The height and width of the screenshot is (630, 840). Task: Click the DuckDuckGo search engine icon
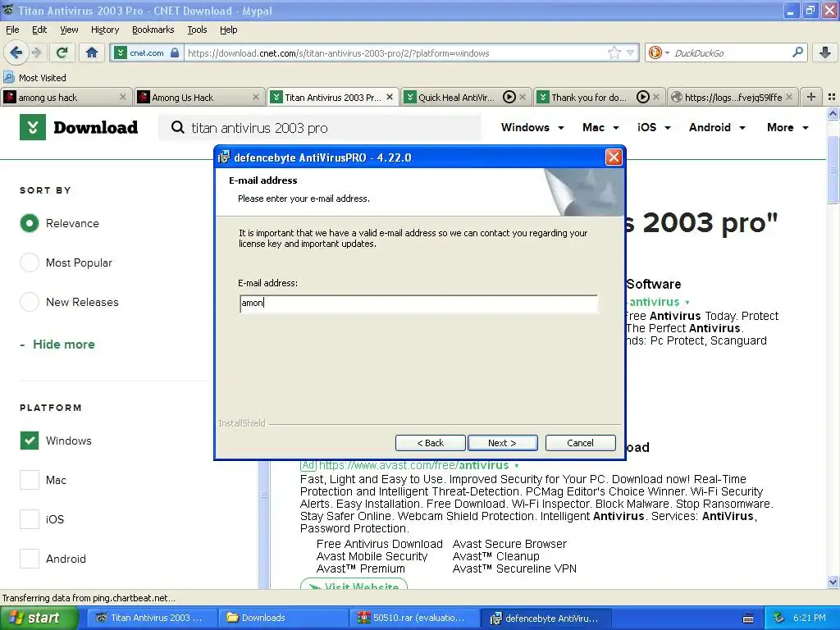point(655,52)
